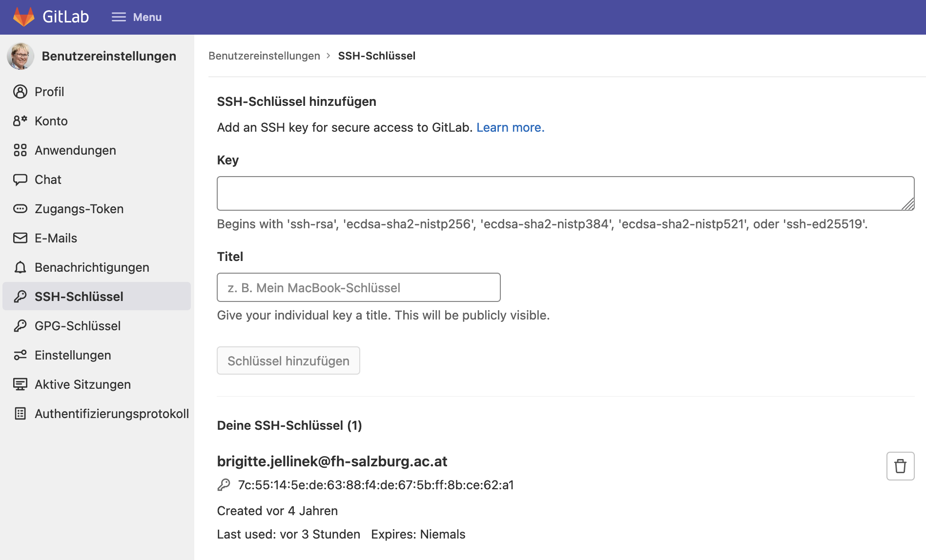Image resolution: width=926 pixels, height=560 pixels.
Task: Click 'Created vor 4 Jahren' text
Action: tap(277, 511)
